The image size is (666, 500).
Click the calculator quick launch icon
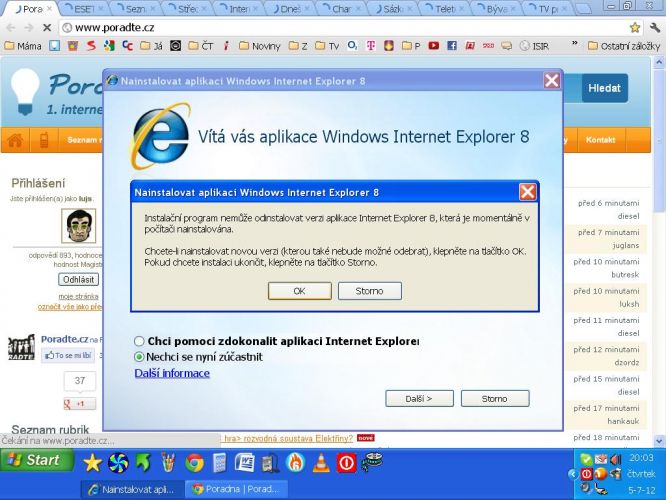click(220, 463)
